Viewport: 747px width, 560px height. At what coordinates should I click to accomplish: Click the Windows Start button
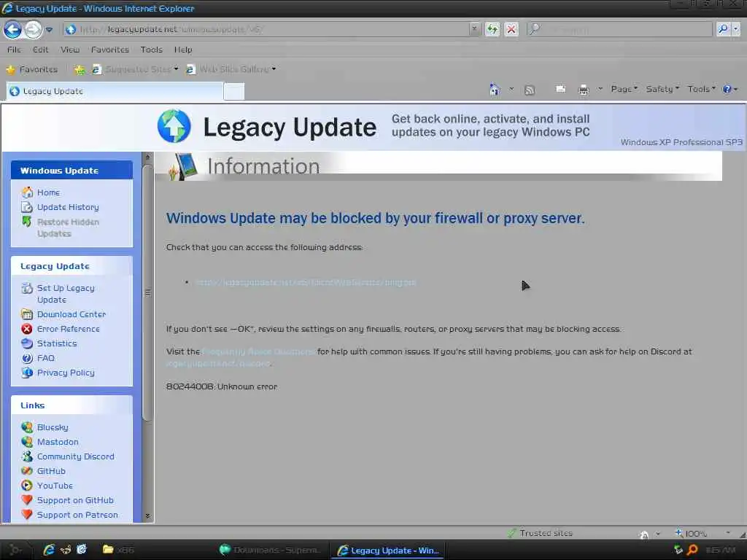[x=15, y=550]
